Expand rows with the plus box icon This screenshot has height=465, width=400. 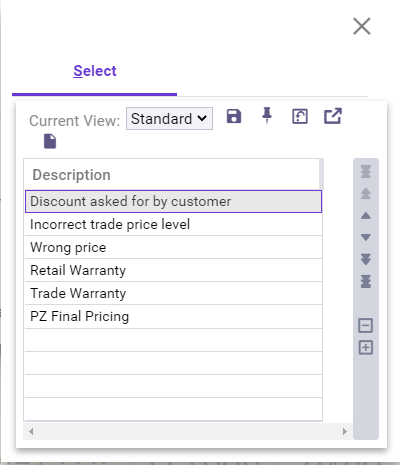pos(366,348)
